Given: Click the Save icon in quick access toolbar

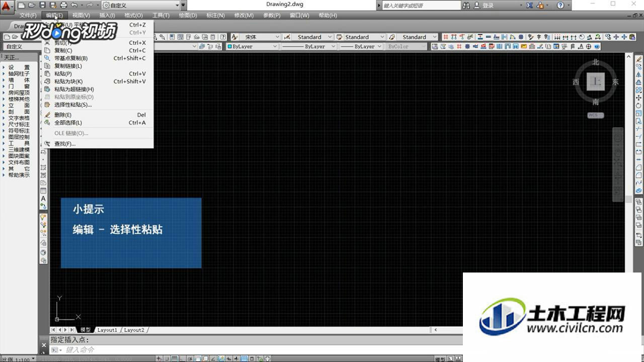Looking at the screenshot, I should [42, 5].
